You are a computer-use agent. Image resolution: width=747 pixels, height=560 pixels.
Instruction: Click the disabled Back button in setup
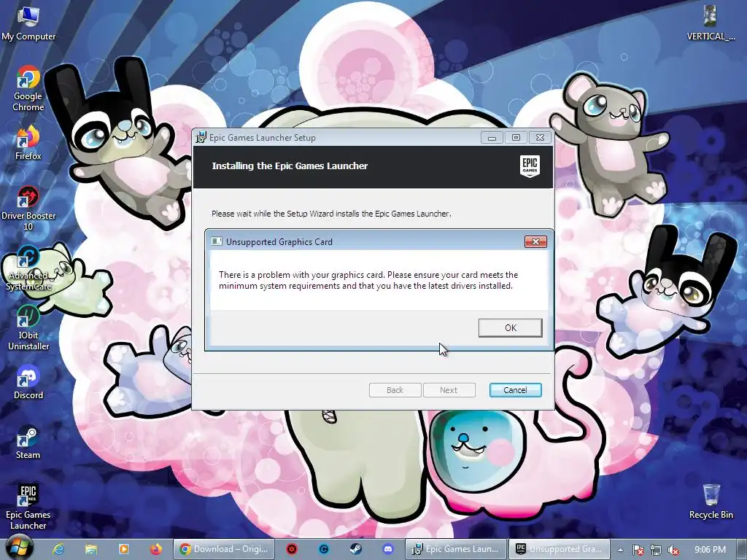395,390
